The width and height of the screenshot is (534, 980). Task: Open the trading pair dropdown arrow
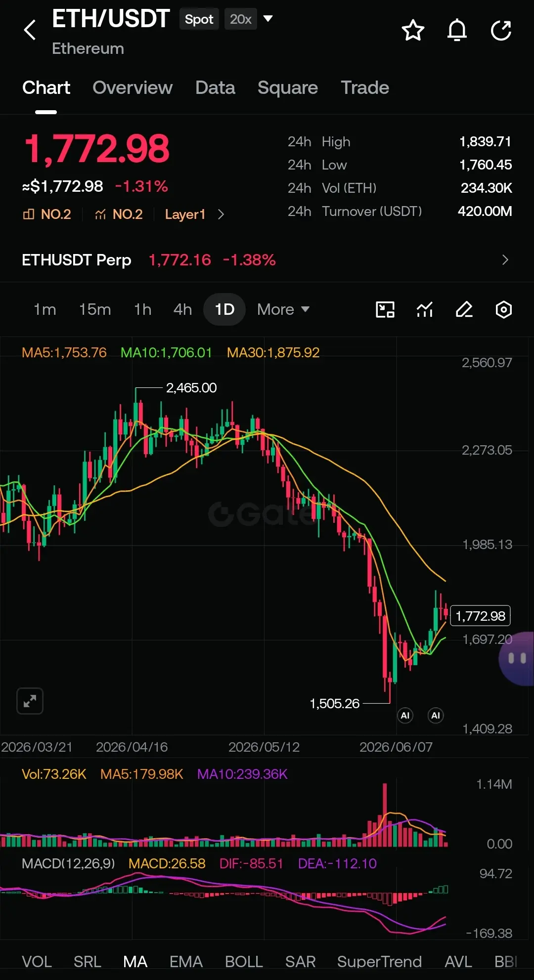(x=268, y=19)
